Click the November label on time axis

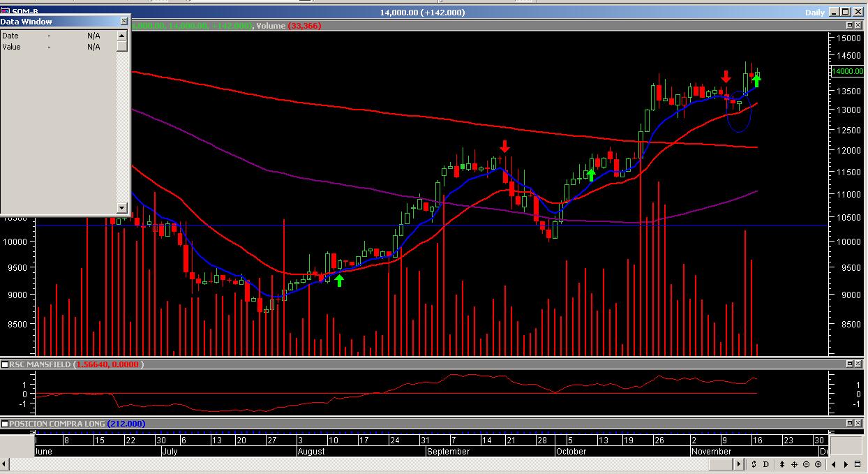(x=712, y=452)
